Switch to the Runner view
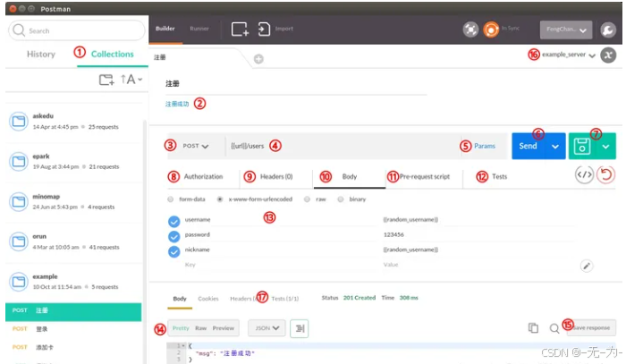The height and width of the screenshot is (364, 626). tap(199, 29)
